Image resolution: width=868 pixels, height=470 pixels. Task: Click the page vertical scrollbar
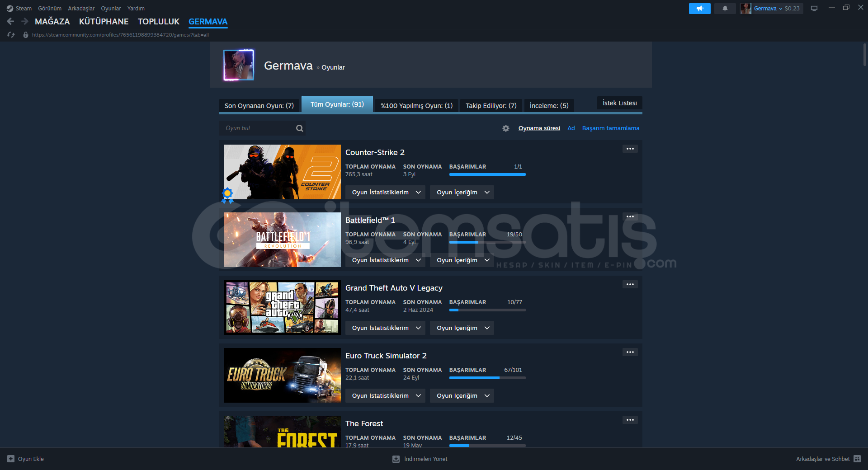864,55
